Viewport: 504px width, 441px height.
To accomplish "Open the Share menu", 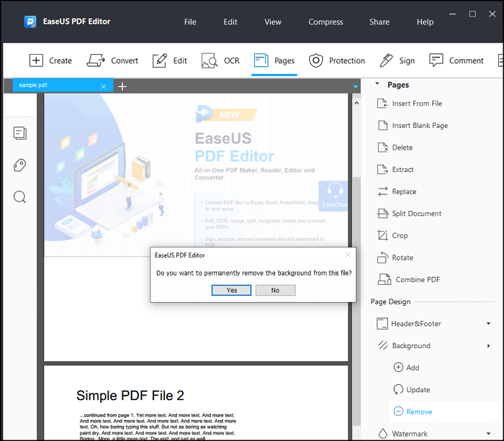I will 379,22.
